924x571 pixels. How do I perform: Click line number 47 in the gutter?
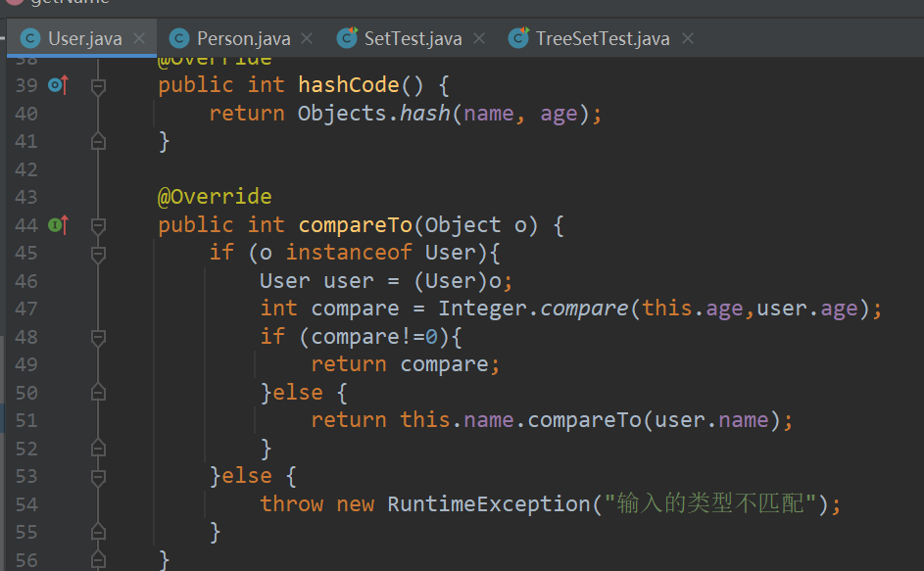click(x=25, y=309)
